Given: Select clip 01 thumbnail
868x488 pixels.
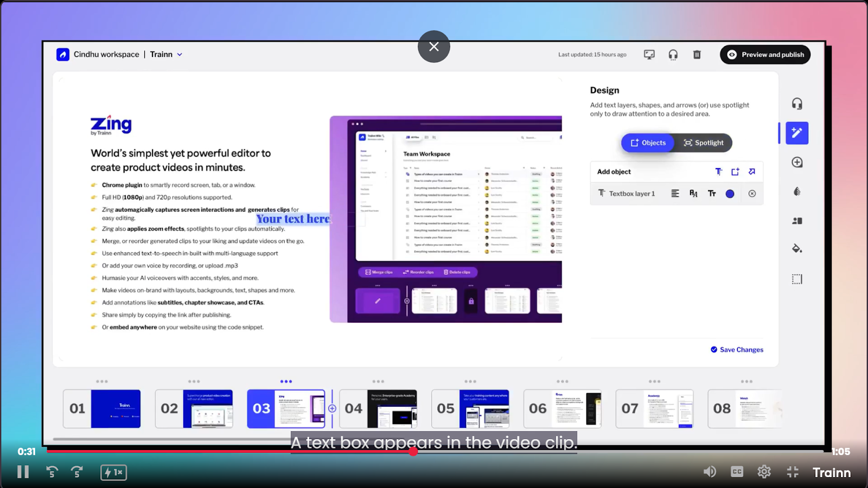Looking at the screenshot, I should (102, 408).
